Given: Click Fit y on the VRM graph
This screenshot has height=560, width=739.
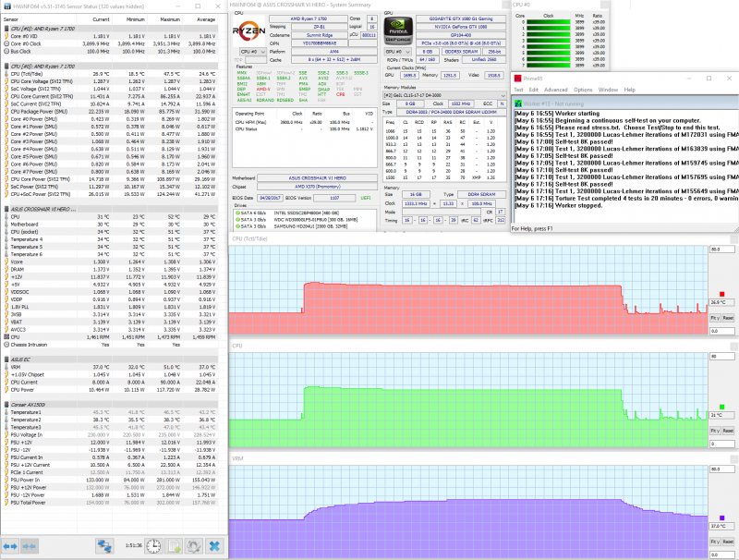Looking at the screenshot, I should point(715,542).
